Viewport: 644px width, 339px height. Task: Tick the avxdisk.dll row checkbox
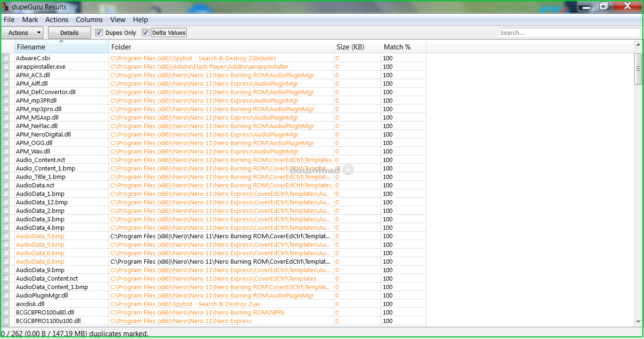pos(6,304)
